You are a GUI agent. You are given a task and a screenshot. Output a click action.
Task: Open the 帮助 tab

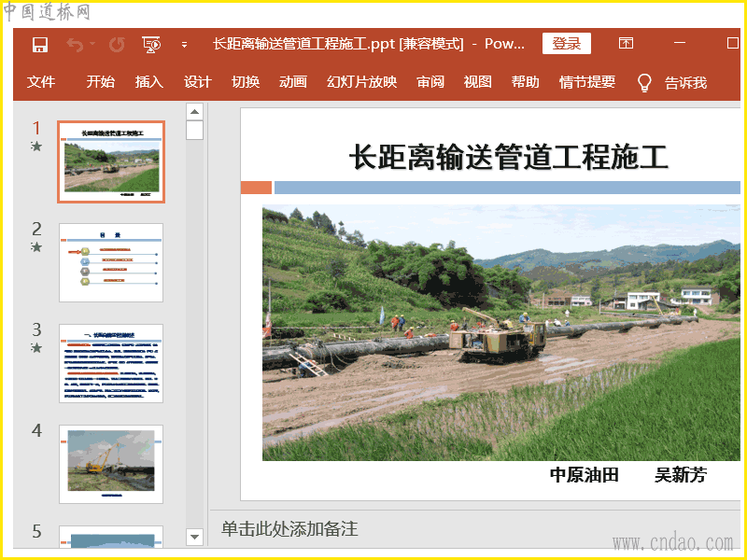click(x=526, y=82)
